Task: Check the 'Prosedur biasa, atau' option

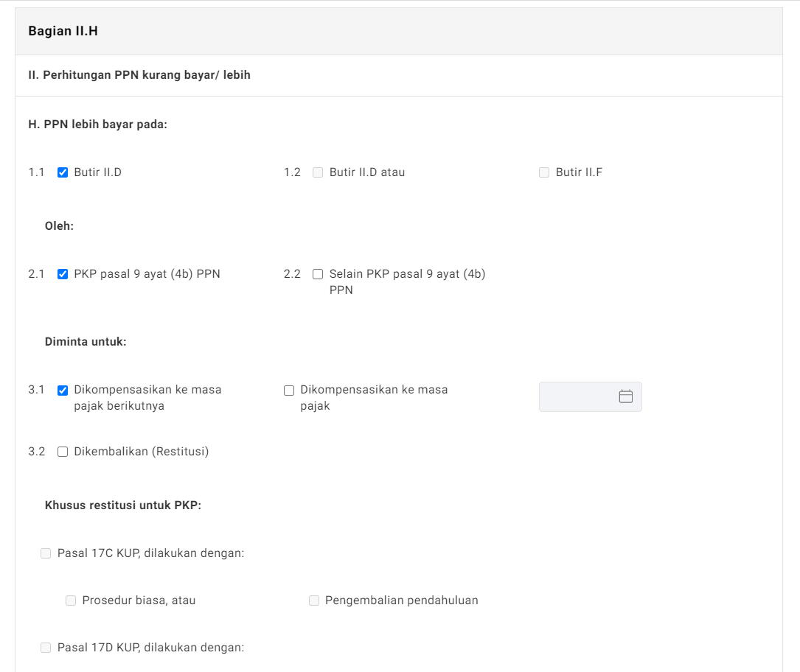Action: coord(71,601)
